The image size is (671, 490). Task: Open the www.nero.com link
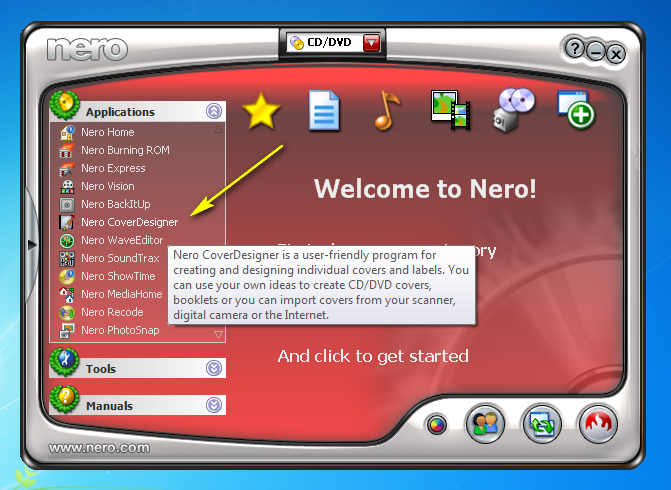tap(99, 448)
